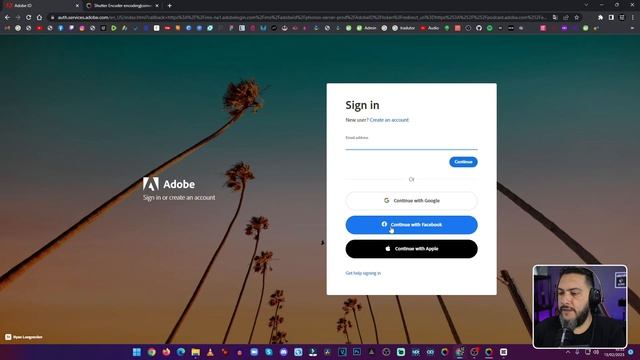Image resolution: width=640 pixels, height=360 pixels.
Task: Focus the Email address input field
Action: coord(411,144)
